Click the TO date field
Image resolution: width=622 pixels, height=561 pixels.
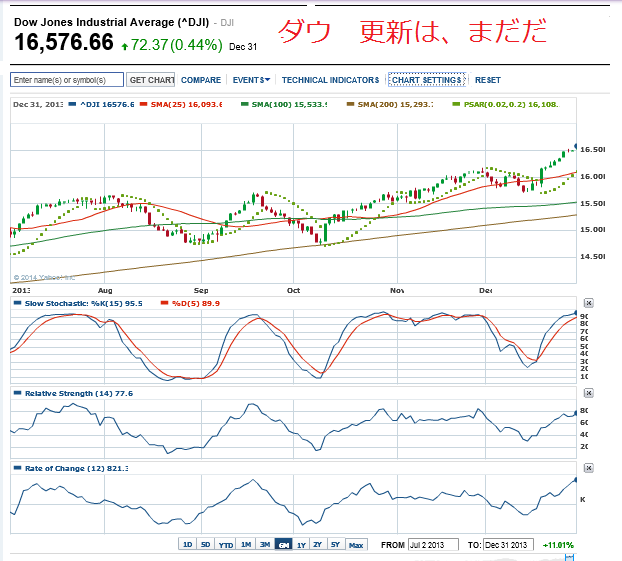pyautogui.click(x=509, y=545)
